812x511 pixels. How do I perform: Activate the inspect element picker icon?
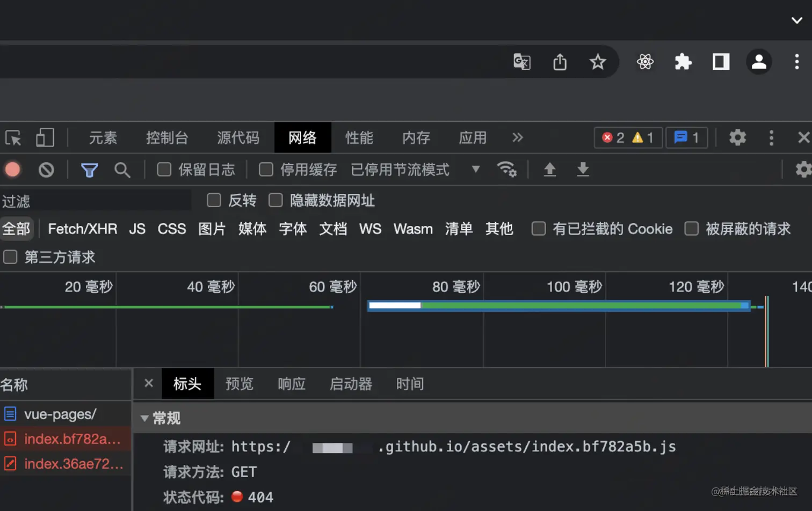tap(13, 138)
